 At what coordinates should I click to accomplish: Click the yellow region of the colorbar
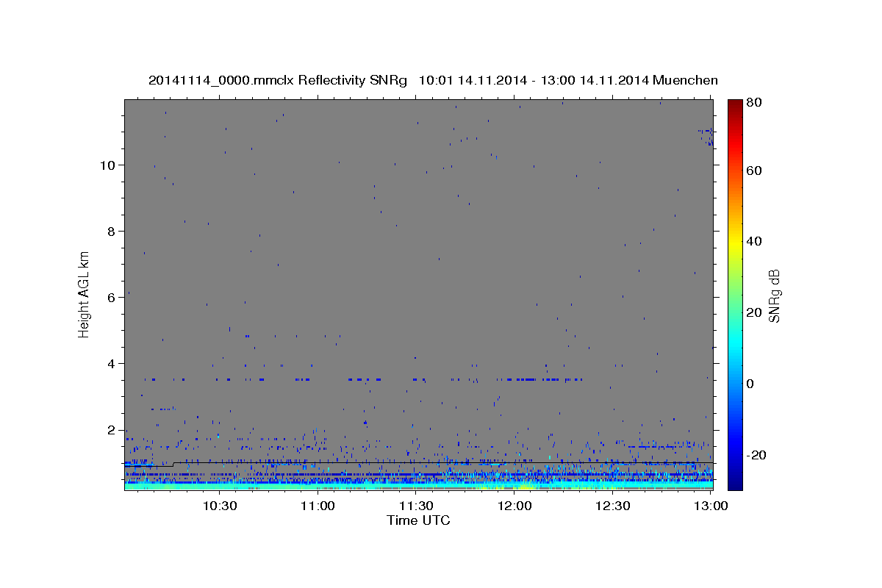pyautogui.click(x=735, y=243)
